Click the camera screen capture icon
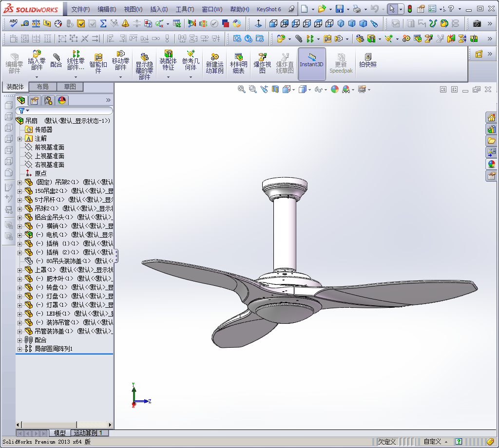This screenshot has height=448, width=499. click(477, 23)
